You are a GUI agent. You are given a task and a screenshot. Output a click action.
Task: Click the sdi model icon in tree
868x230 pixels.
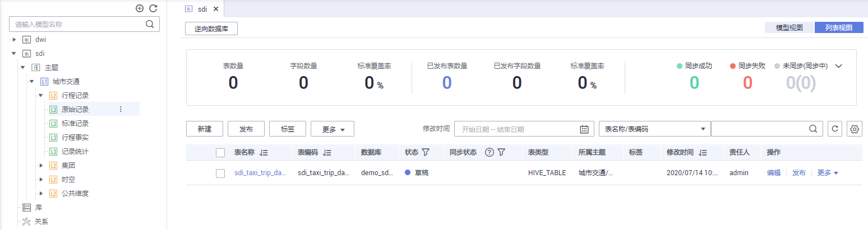(26, 54)
